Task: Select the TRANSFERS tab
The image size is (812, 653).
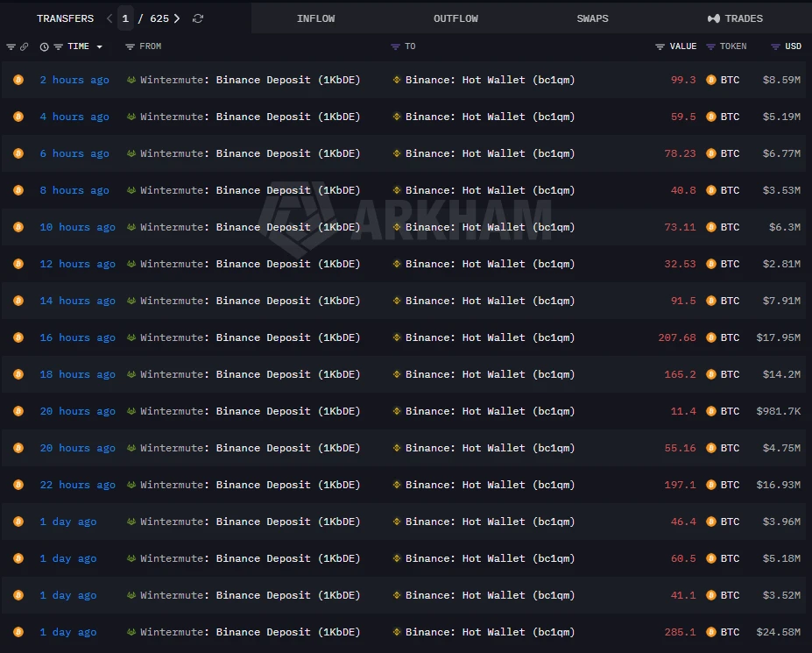Action: pos(65,18)
